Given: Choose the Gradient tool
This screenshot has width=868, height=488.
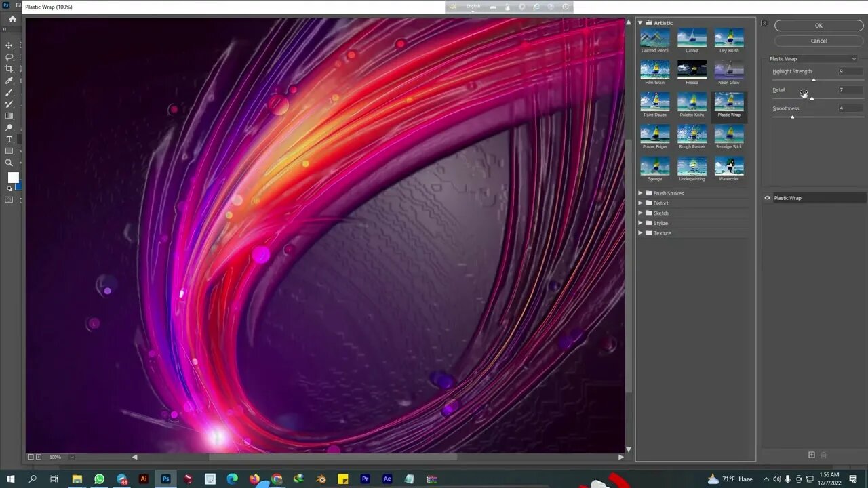Looking at the screenshot, I should [x=9, y=116].
